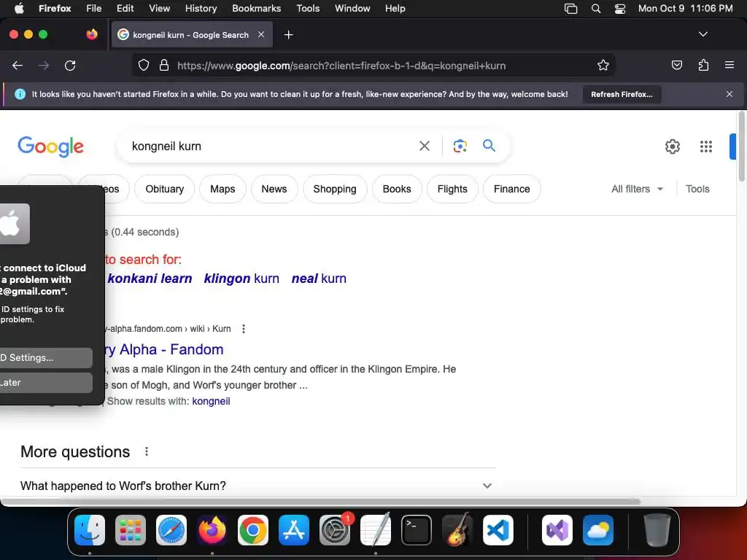Switch to Books results
Viewport: 747px width, 560px height.
397,189
